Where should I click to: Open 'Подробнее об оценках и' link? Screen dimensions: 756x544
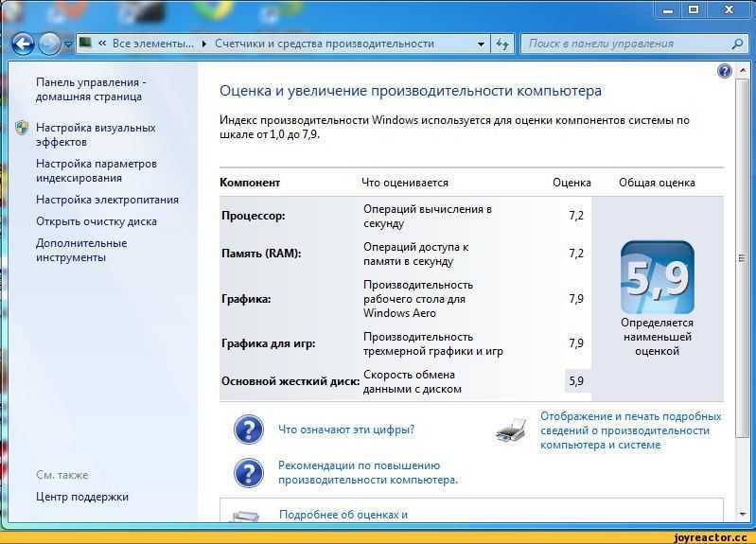[x=343, y=515]
